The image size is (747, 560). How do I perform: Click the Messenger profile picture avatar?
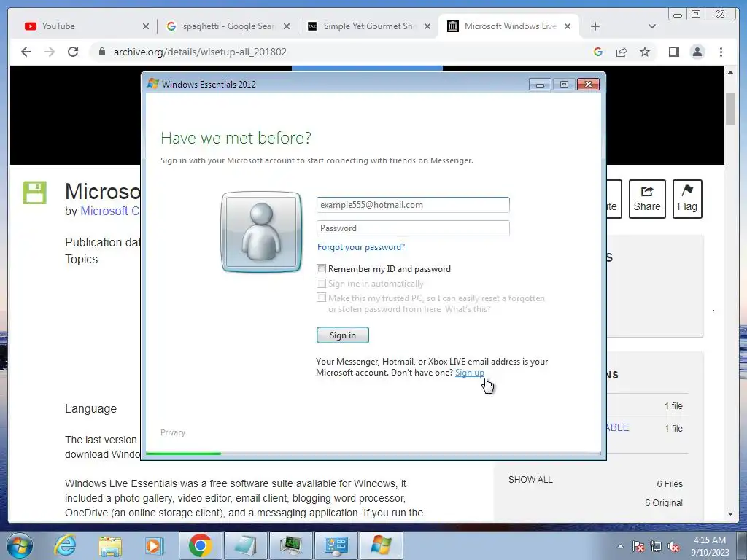click(261, 232)
